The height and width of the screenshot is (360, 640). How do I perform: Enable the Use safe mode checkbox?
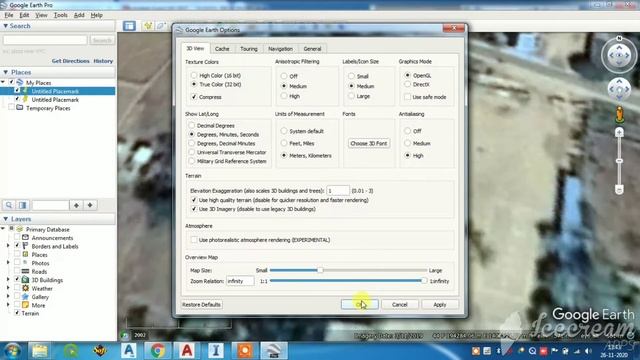pos(407,97)
